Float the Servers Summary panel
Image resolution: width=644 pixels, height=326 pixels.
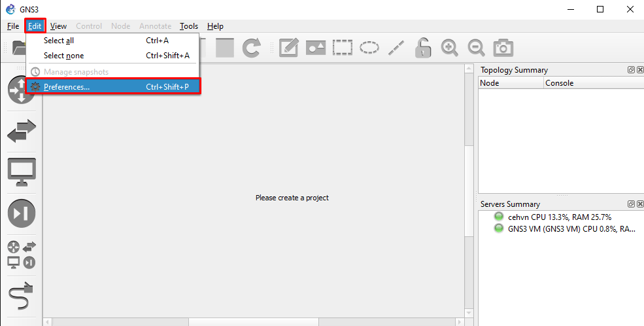tap(632, 204)
